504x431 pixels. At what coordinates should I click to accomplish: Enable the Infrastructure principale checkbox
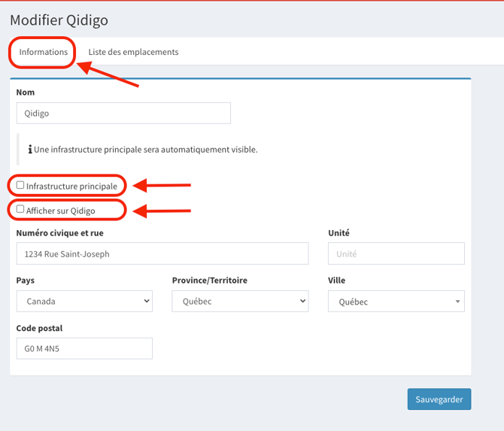click(x=20, y=185)
